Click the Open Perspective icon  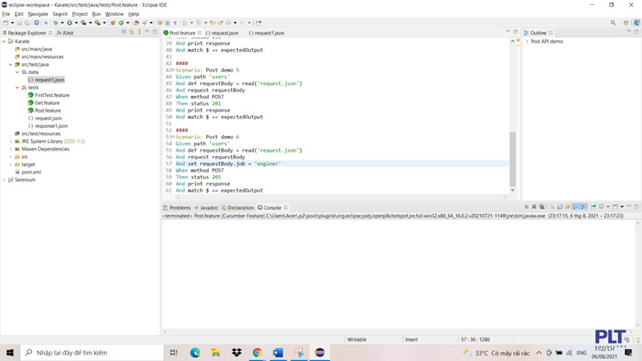[626, 23]
